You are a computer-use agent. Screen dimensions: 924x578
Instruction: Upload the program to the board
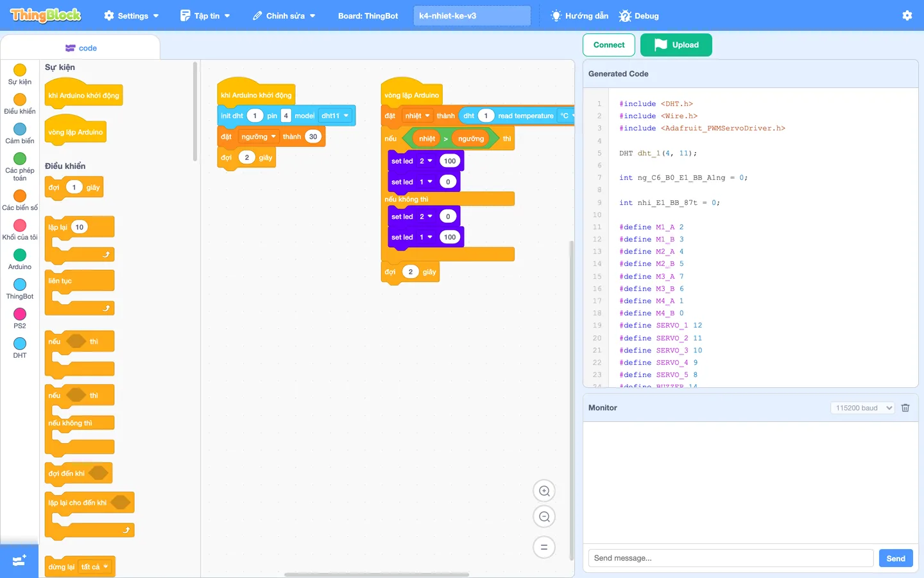point(676,45)
